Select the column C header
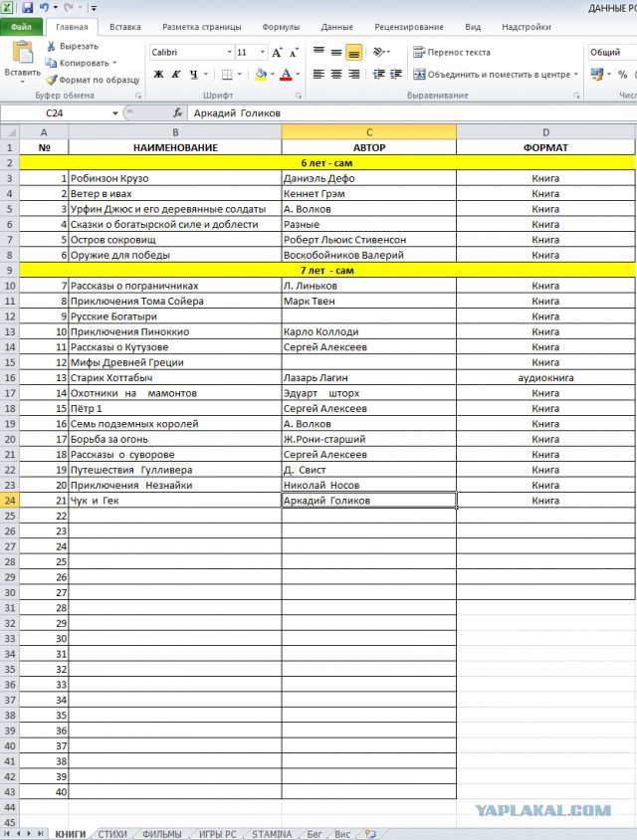637x840 pixels. pyautogui.click(x=369, y=132)
